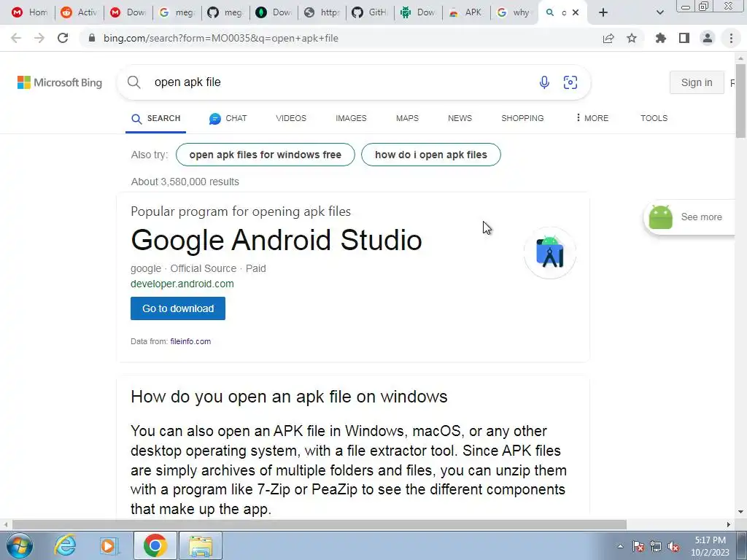
Task: Open the Chrome extensions puzzle icon
Action: pyautogui.click(x=661, y=38)
